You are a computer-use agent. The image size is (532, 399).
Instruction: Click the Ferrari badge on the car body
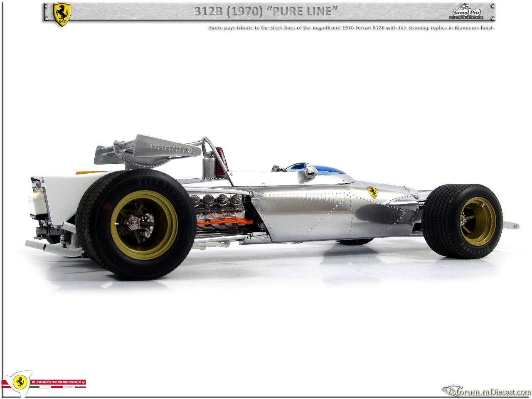coord(372,192)
